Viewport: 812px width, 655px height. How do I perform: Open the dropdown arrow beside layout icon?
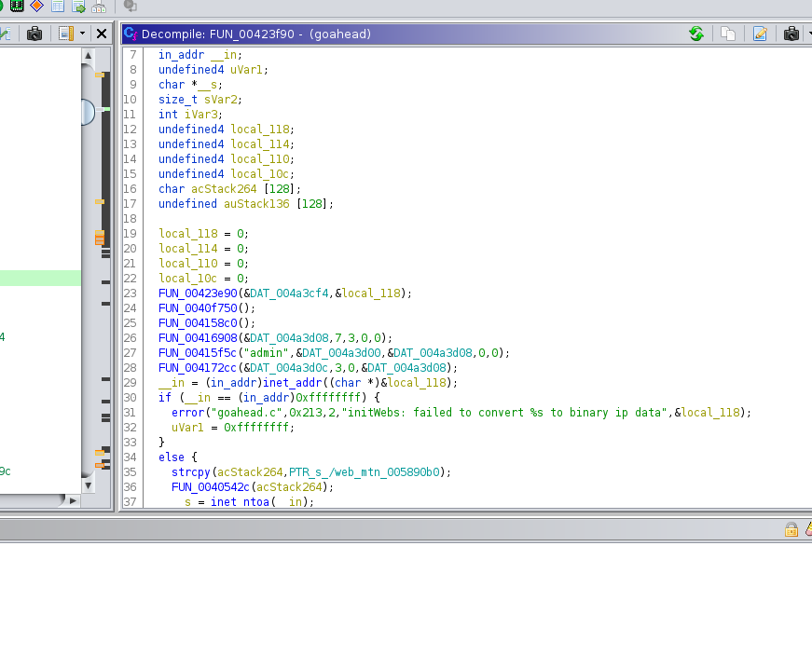click(82, 34)
